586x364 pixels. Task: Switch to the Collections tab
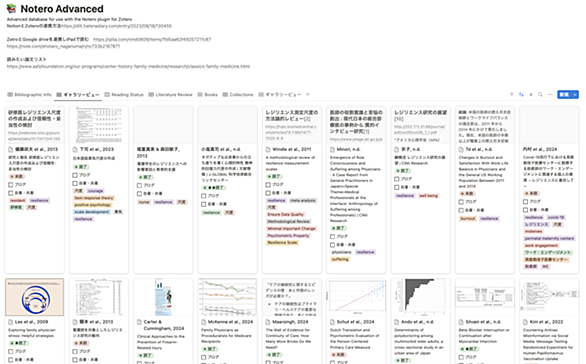click(238, 95)
